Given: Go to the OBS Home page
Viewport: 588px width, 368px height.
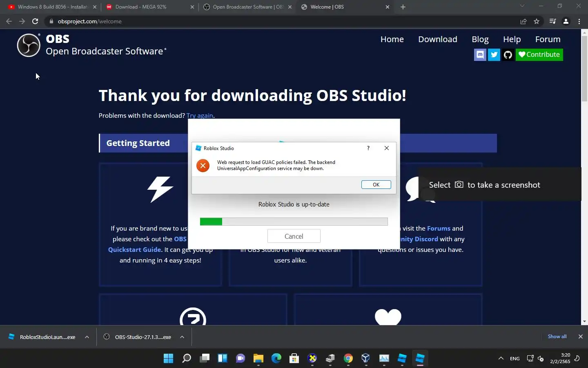Looking at the screenshot, I should point(392,39).
